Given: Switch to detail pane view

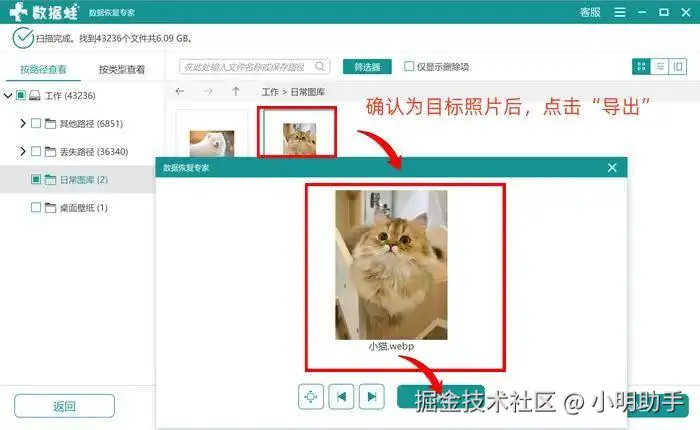Looking at the screenshot, I should pyautogui.click(x=678, y=67).
